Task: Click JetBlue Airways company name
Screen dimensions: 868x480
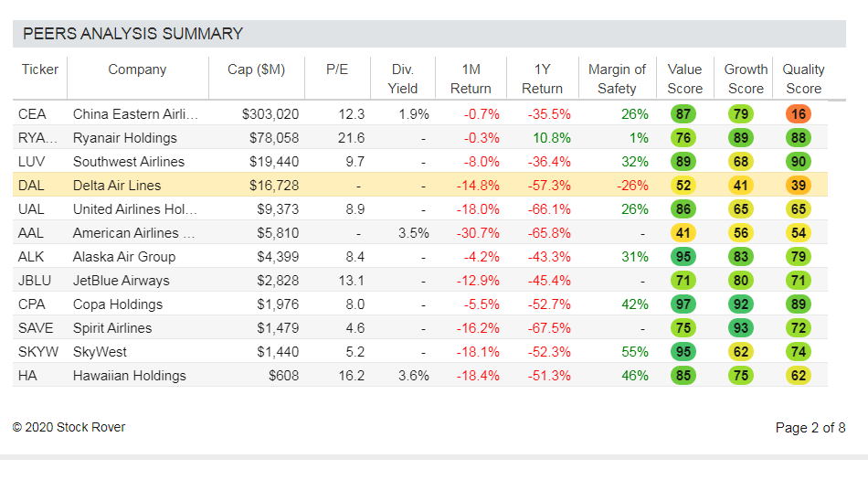Action: [x=122, y=281]
